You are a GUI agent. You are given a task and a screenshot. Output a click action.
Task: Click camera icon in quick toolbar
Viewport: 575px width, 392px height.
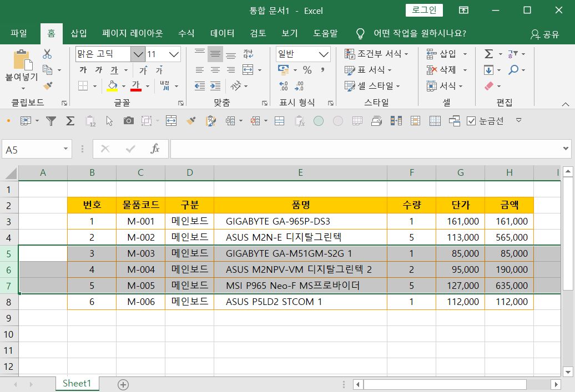tap(128, 121)
